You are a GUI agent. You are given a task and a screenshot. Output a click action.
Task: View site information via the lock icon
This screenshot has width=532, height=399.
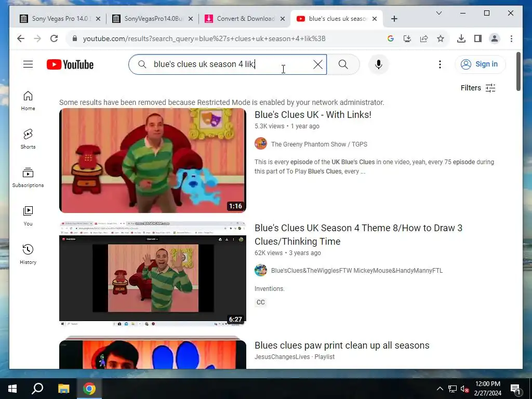click(x=75, y=38)
